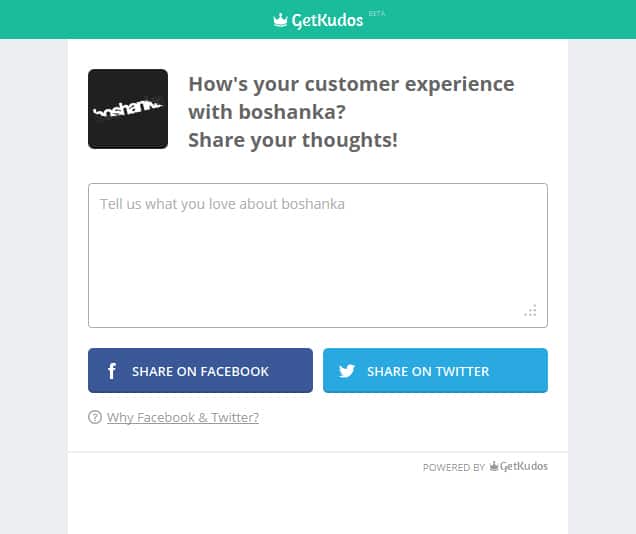Click the 'Share your thoughts!' heading line

293,140
